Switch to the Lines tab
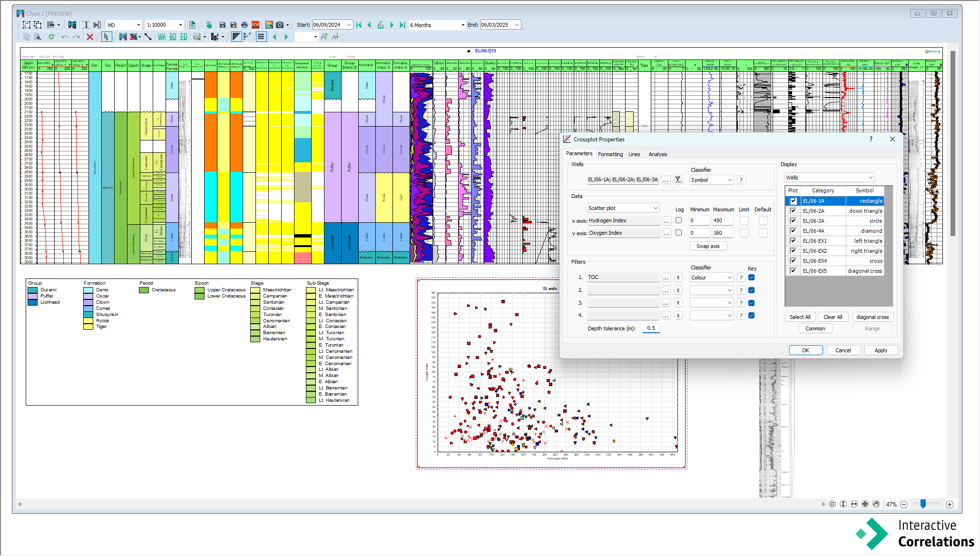The width and height of the screenshot is (980, 556). coord(634,154)
